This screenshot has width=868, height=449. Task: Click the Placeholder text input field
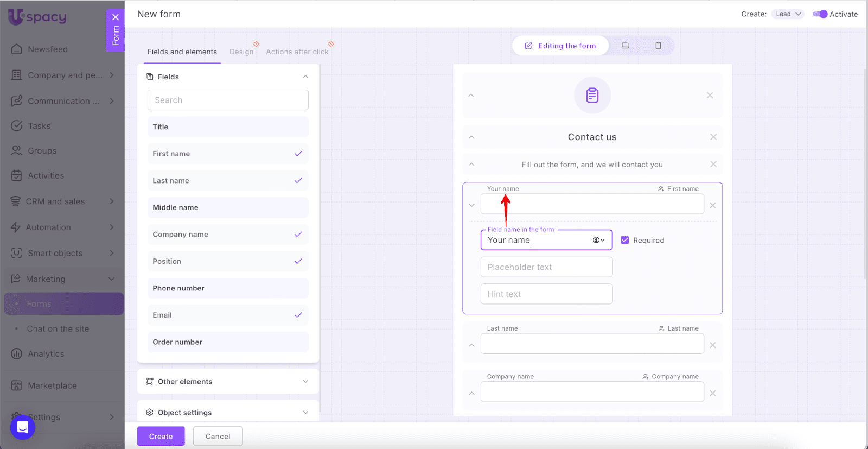pyautogui.click(x=546, y=267)
